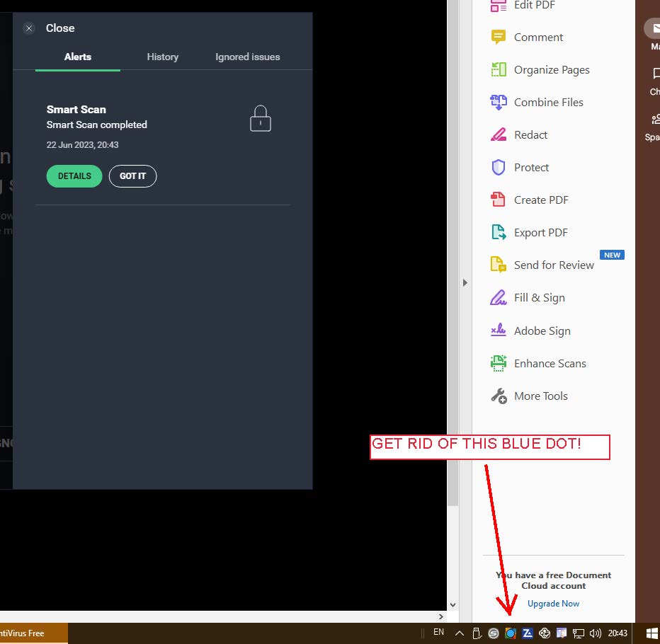Select the Redact tool
This screenshot has height=644, width=660.
point(530,134)
